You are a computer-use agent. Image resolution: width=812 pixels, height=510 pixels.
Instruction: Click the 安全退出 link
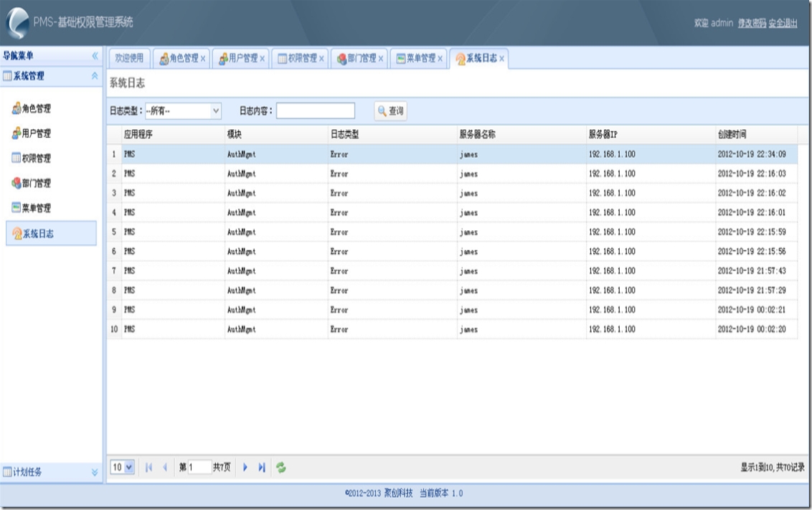point(783,23)
